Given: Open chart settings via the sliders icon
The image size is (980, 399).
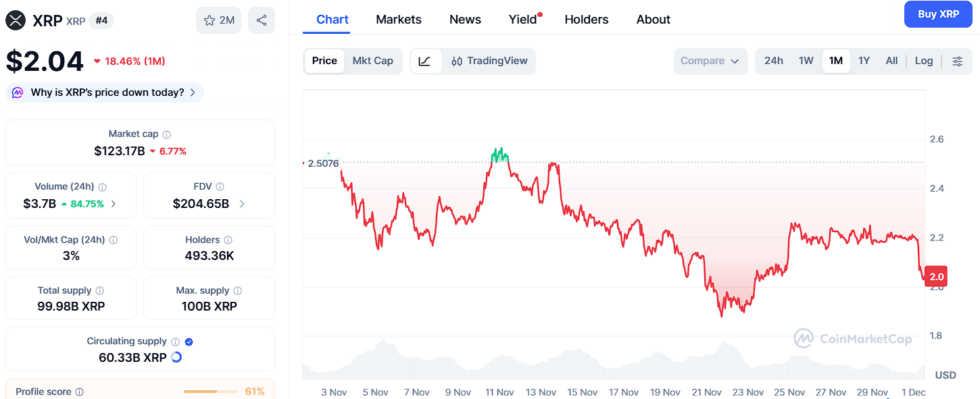Looking at the screenshot, I should coord(958,61).
